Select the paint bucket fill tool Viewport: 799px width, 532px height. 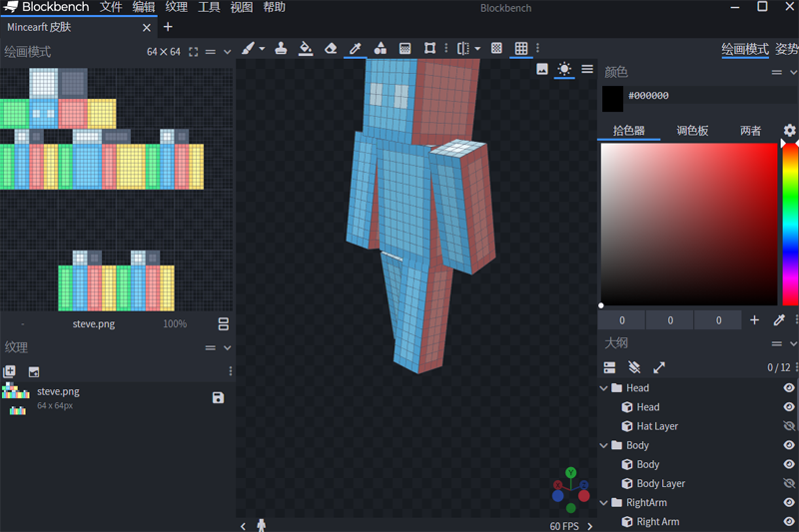pos(306,48)
